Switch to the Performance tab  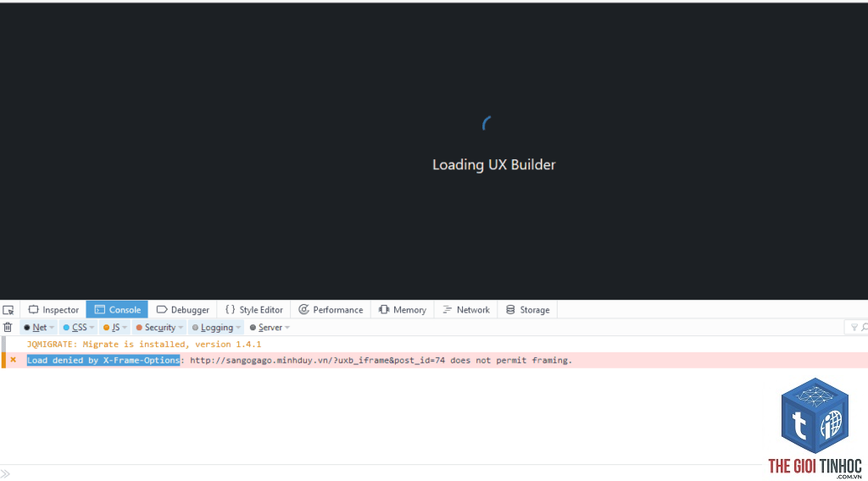tap(331, 310)
